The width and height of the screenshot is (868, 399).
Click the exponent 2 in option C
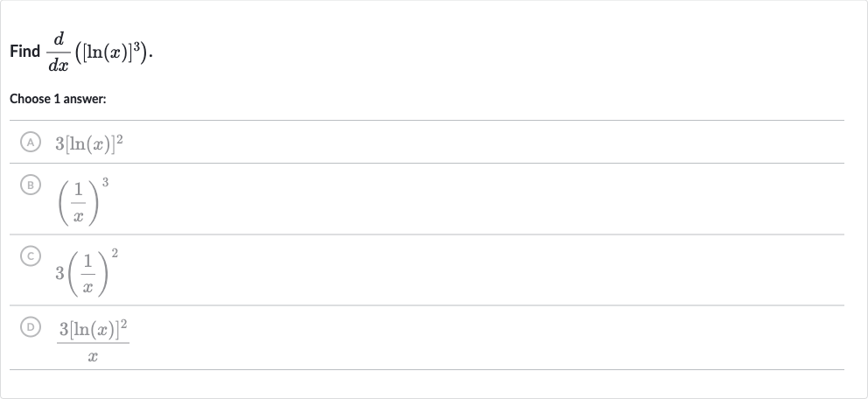click(x=115, y=254)
